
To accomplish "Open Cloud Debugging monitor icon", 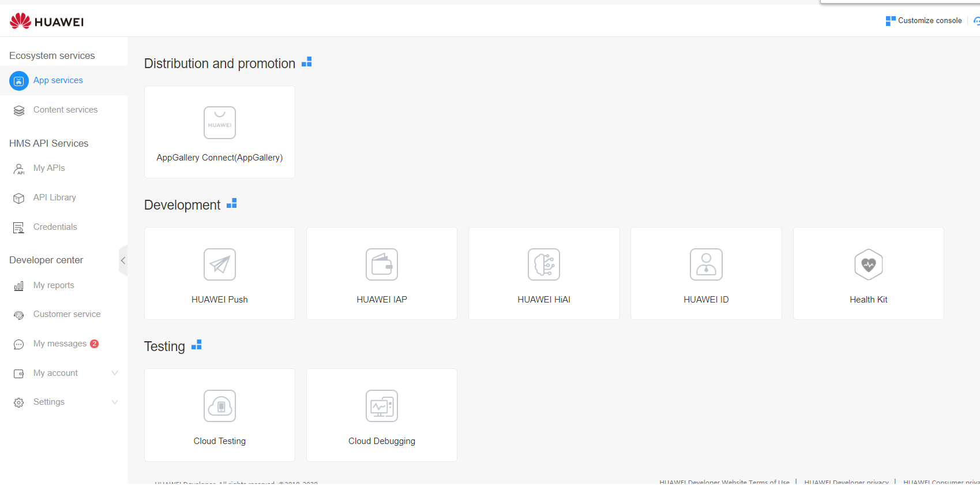I will coord(382,406).
